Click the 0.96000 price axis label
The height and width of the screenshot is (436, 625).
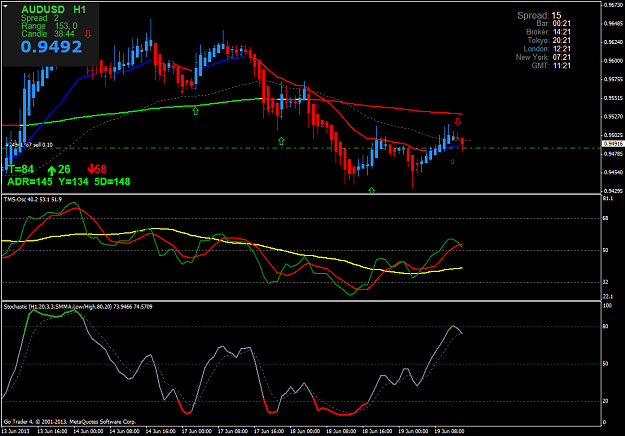click(x=613, y=61)
